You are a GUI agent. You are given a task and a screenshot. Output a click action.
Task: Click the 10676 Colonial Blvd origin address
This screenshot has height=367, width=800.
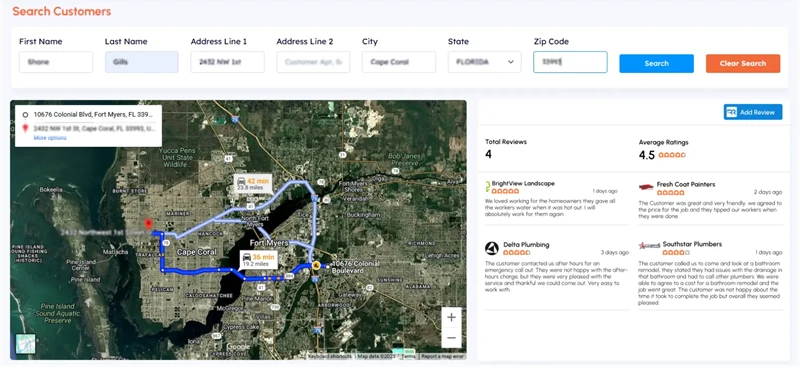93,115
